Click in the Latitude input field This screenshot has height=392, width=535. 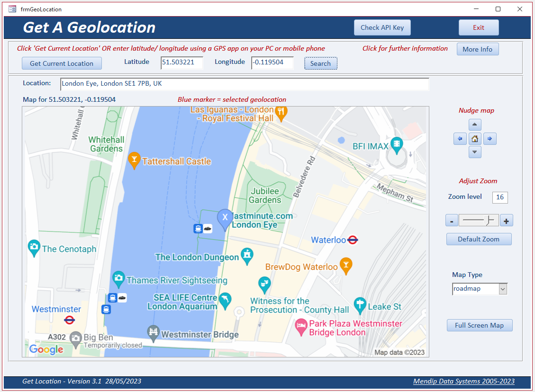point(182,62)
